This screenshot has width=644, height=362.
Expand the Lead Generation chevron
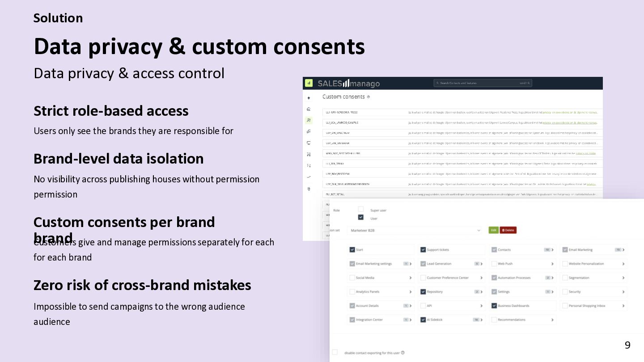tap(482, 264)
